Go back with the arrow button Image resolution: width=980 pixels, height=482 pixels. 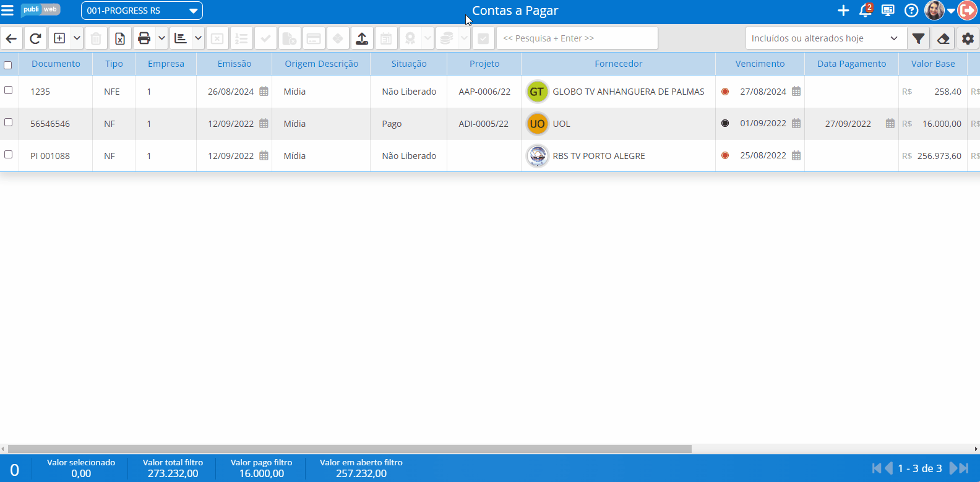pyautogui.click(x=11, y=38)
